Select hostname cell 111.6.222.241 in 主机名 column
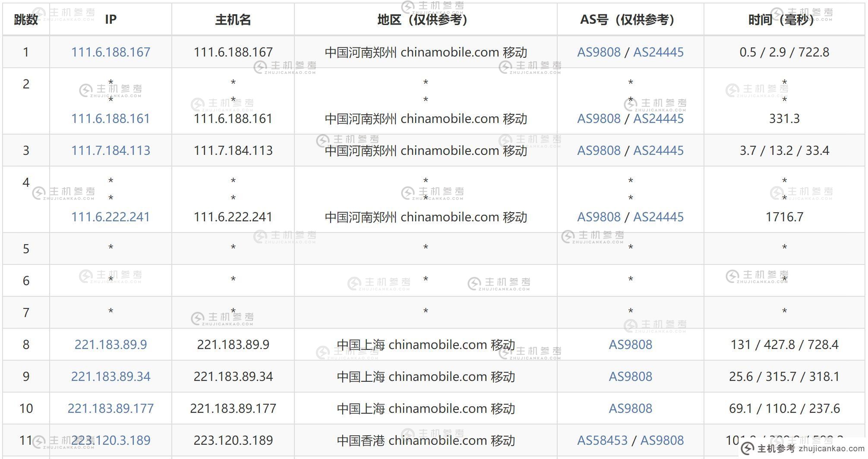 233,217
